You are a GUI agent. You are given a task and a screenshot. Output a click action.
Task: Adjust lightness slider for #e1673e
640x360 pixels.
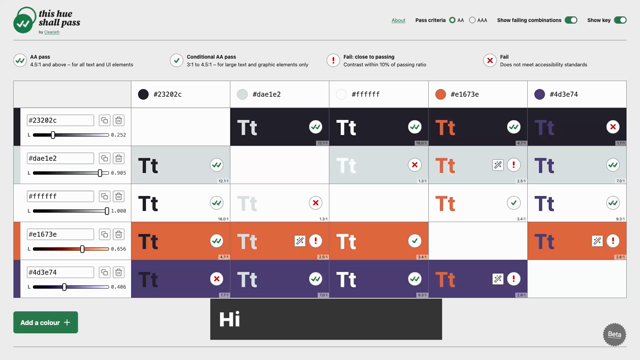pyautogui.click(x=71, y=249)
